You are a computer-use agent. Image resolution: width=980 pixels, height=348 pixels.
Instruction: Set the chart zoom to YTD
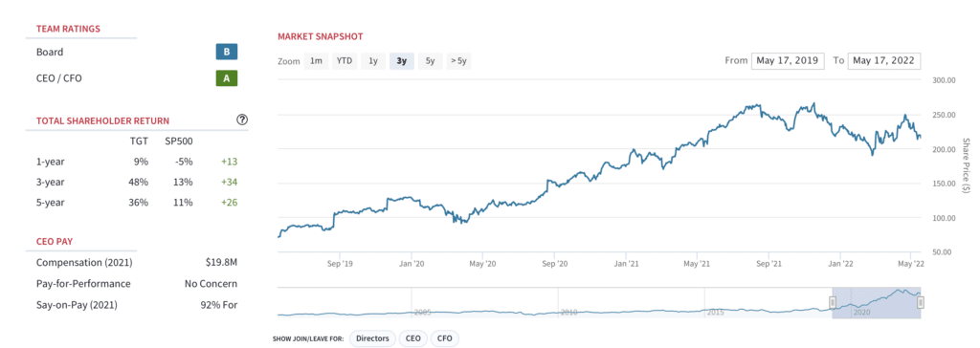[344, 60]
